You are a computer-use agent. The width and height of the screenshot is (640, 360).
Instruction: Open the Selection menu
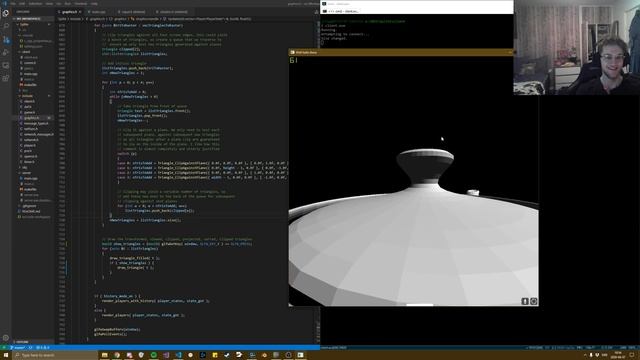[36, 3]
